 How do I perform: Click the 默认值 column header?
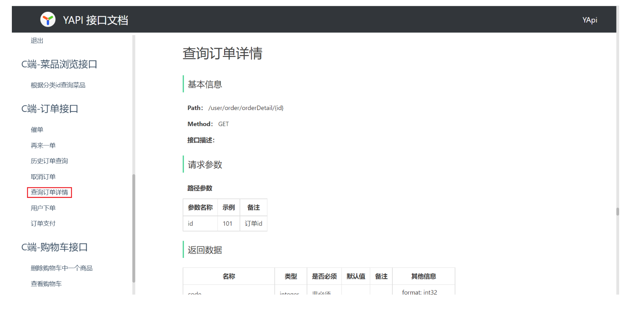tap(356, 276)
